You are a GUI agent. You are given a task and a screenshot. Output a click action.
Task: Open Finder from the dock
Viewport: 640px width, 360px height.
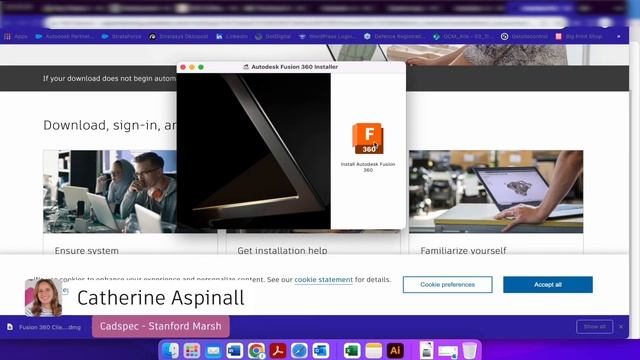(170, 351)
